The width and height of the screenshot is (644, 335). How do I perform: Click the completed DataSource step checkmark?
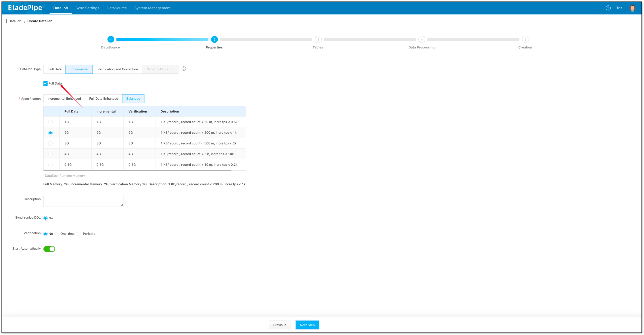click(110, 40)
